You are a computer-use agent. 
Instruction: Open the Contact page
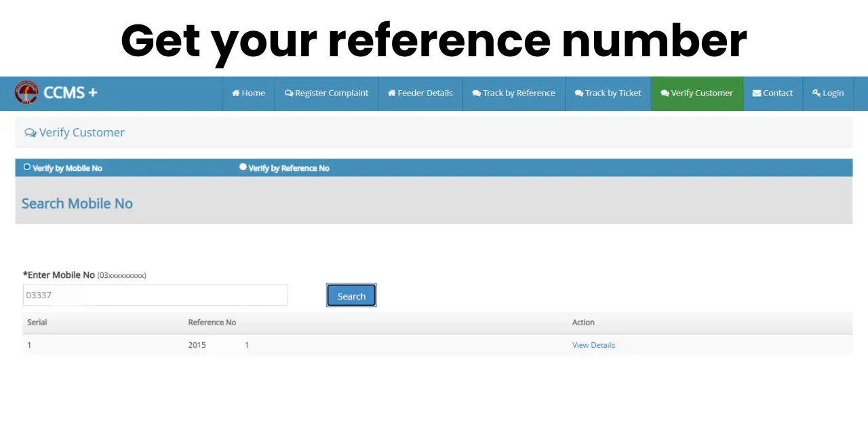click(773, 93)
